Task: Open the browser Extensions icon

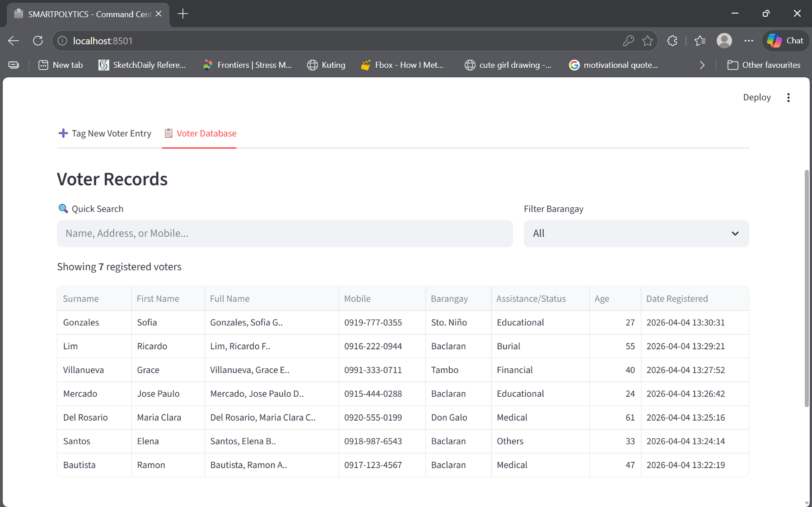Action: coord(672,41)
